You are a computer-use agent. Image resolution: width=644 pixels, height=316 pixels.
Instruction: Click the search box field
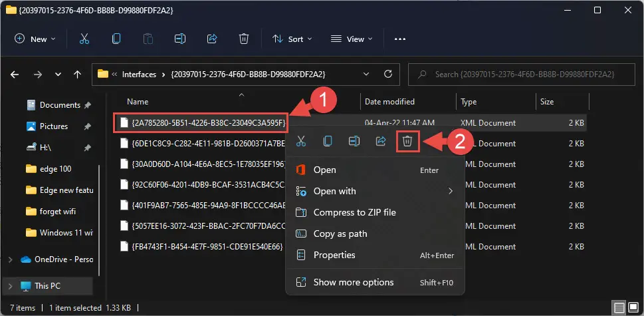[521, 75]
